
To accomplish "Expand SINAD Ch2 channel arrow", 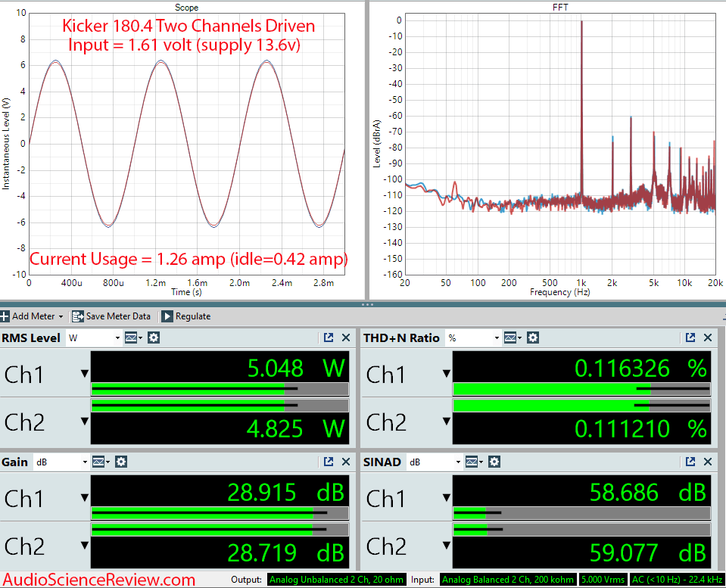I will (x=447, y=546).
